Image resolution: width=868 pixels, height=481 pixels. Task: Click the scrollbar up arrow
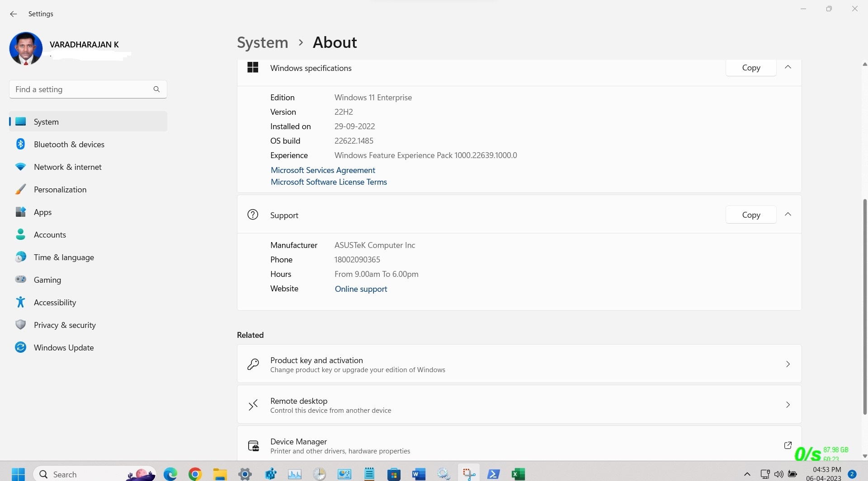pos(865,65)
